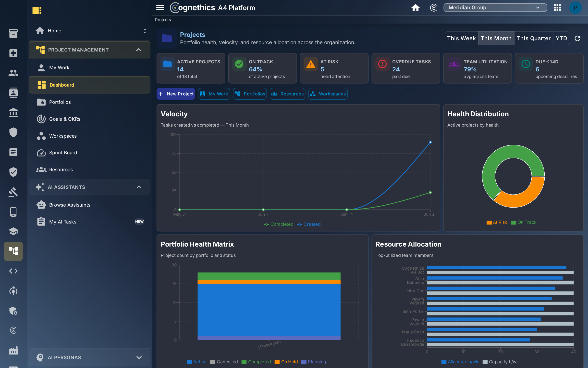Click the bank building icon in left rail
This screenshot has width=588, height=368.
13,113
